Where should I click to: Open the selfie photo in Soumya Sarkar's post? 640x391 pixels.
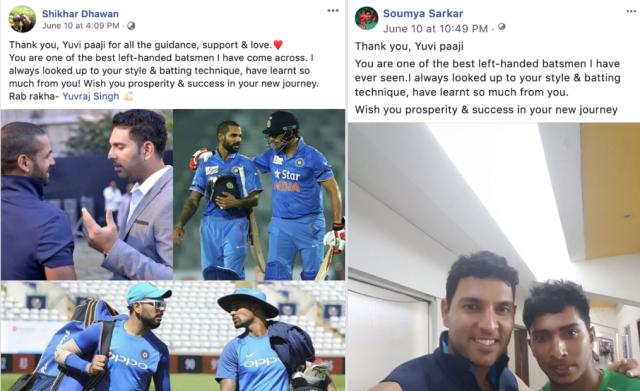tap(494, 257)
